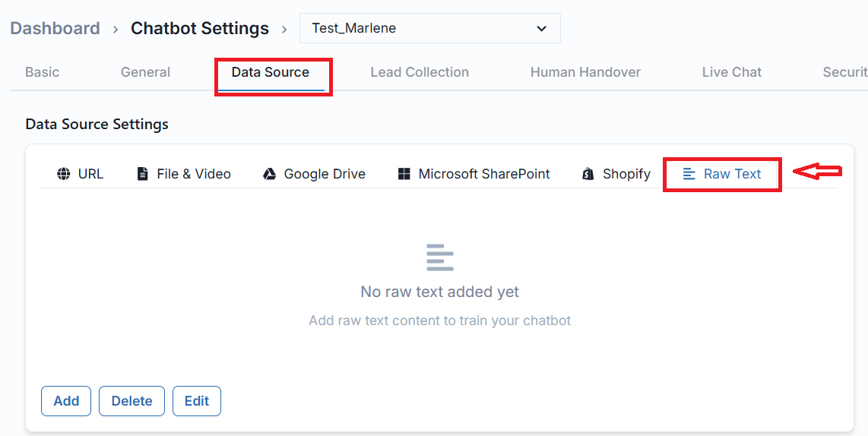Go to the Dashboard breadcrumb link
Viewport: 868px width, 436px height.
55,29
